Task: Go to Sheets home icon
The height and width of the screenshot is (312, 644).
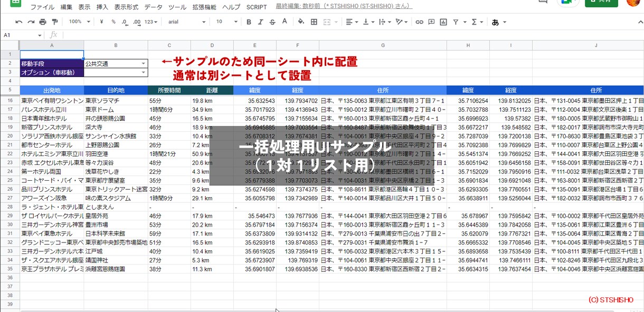Action: click(15, 3)
